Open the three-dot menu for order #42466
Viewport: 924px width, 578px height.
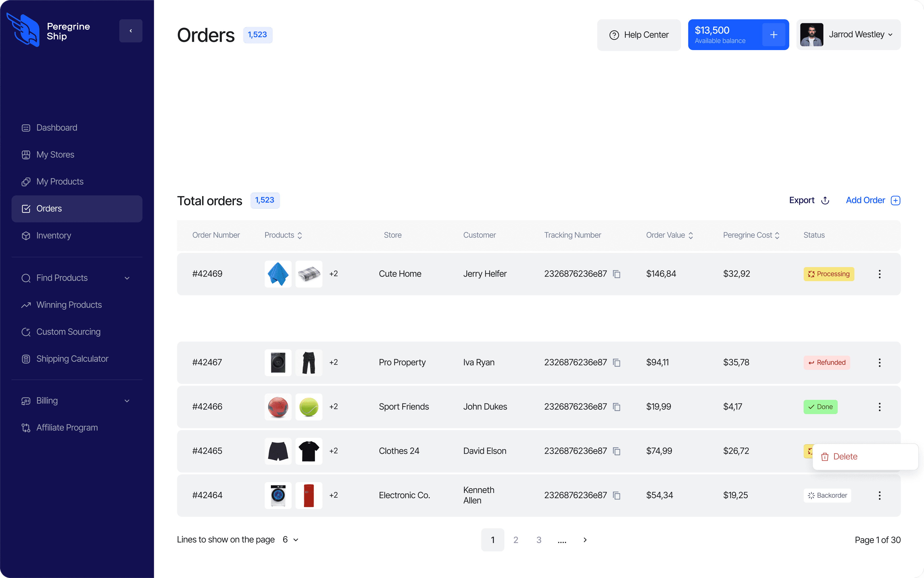[x=879, y=407]
